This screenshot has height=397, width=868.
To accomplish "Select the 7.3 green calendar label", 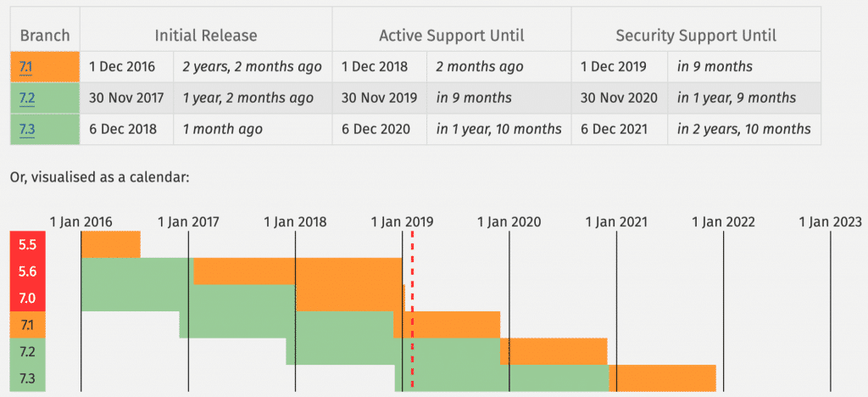I will (28, 378).
